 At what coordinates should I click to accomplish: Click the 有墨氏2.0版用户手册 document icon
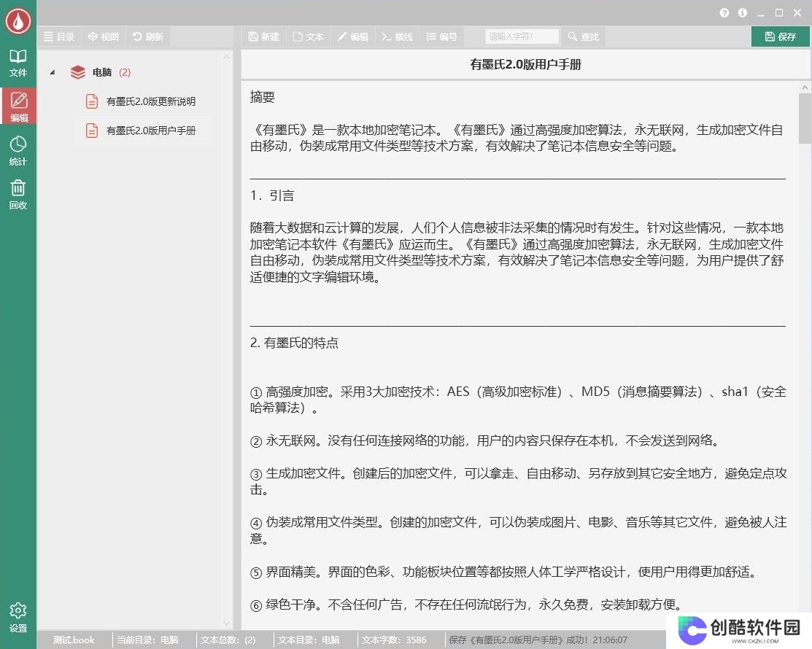92,131
